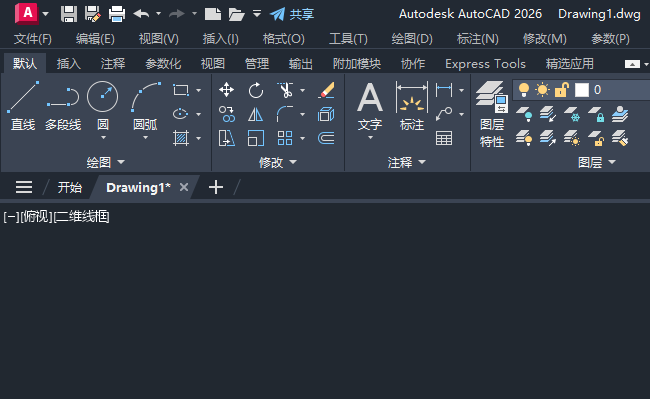Click the layer Lock icon with cyan padlock
Viewport: 650px width, 399px height.
point(596,114)
